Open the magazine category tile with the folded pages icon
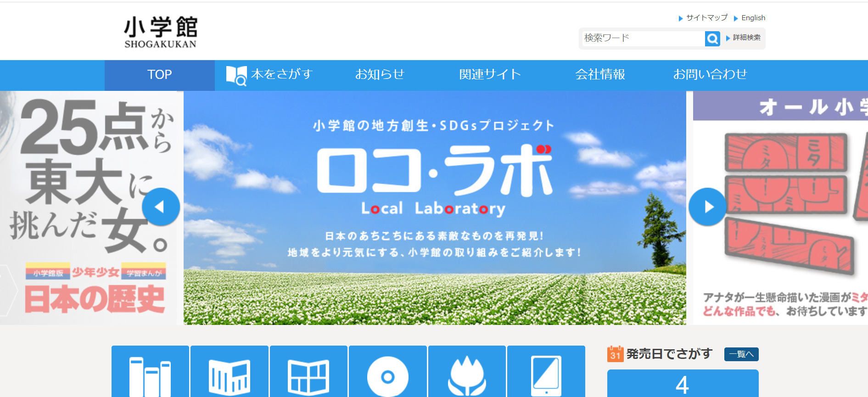This screenshot has height=397, width=868. click(230, 371)
